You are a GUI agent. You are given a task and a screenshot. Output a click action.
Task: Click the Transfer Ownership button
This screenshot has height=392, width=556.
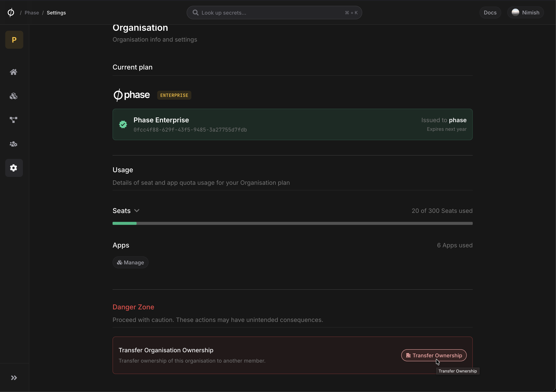coord(434,355)
